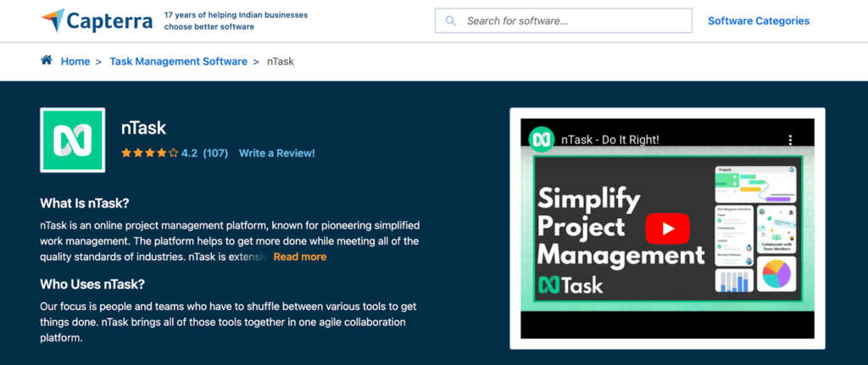Play the nTask YouTube video
This screenshot has width=868, height=365.
668,228
